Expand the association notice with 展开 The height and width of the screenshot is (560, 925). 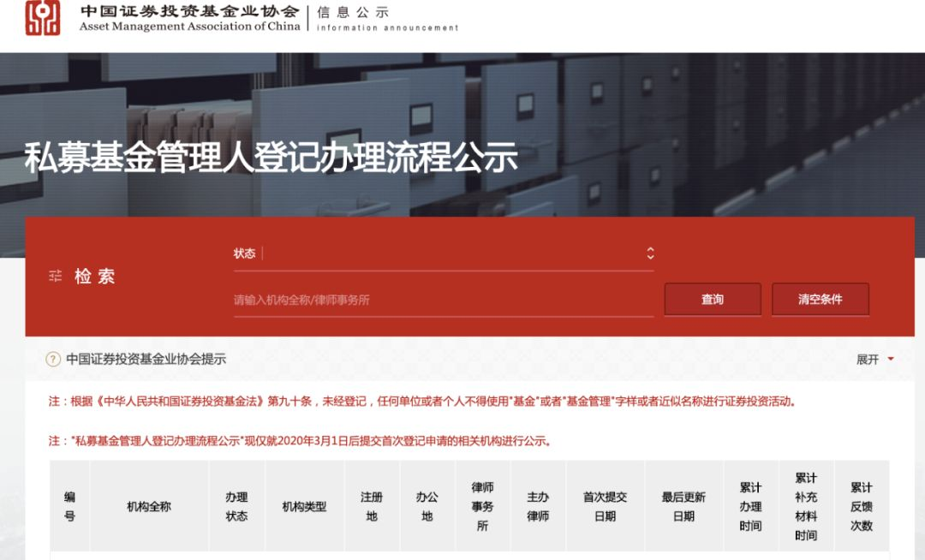[x=868, y=360]
